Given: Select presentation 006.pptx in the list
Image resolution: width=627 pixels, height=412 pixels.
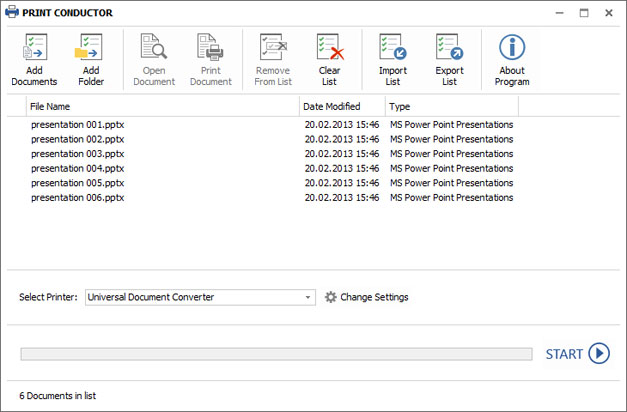Looking at the screenshot, I should (78, 198).
